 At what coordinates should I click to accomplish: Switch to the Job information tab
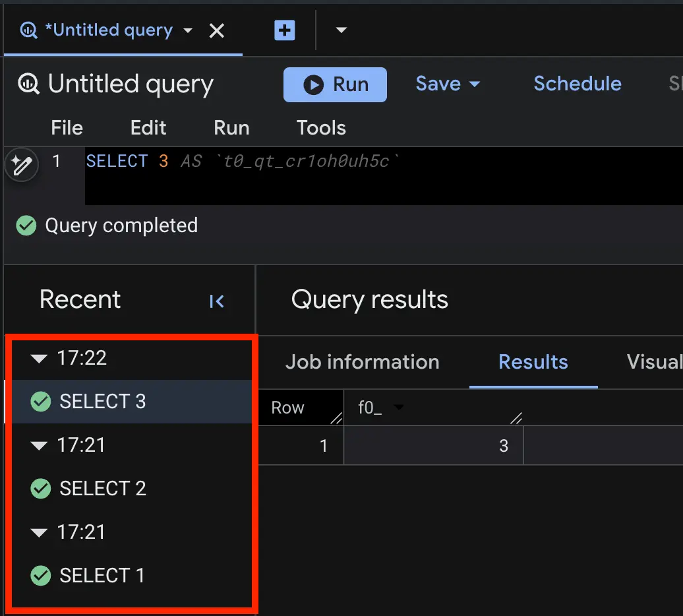pyautogui.click(x=363, y=362)
